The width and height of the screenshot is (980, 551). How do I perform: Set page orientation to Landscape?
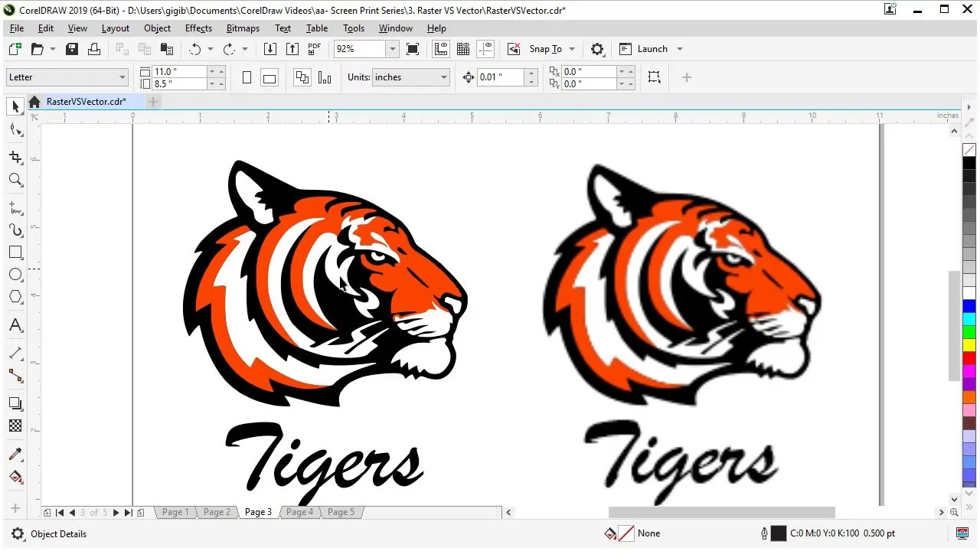[x=269, y=77]
